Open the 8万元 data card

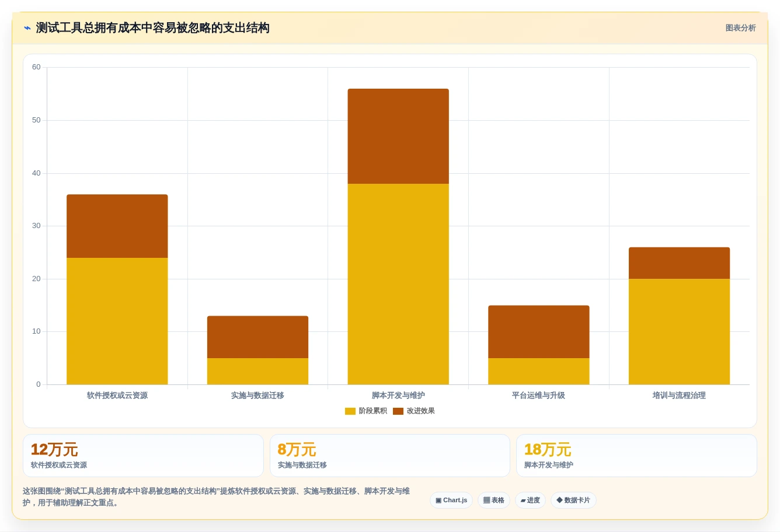(390, 456)
